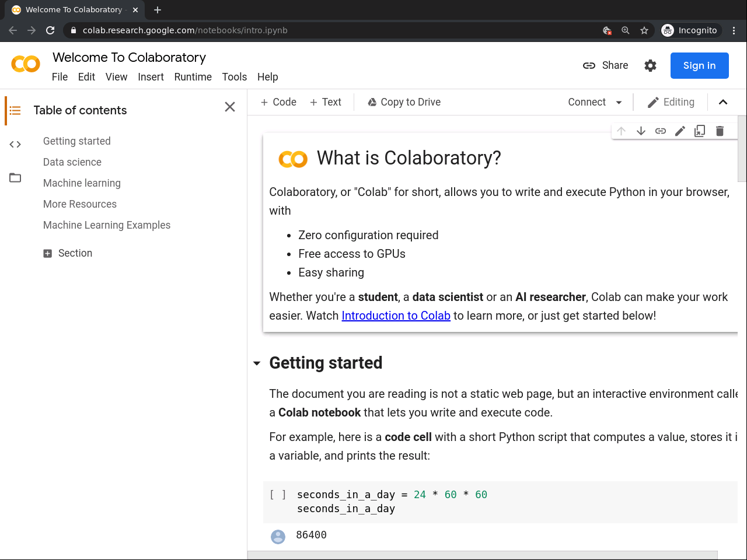The image size is (747, 560).
Task: Delete the cell with the trash icon
Action: tap(720, 131)
